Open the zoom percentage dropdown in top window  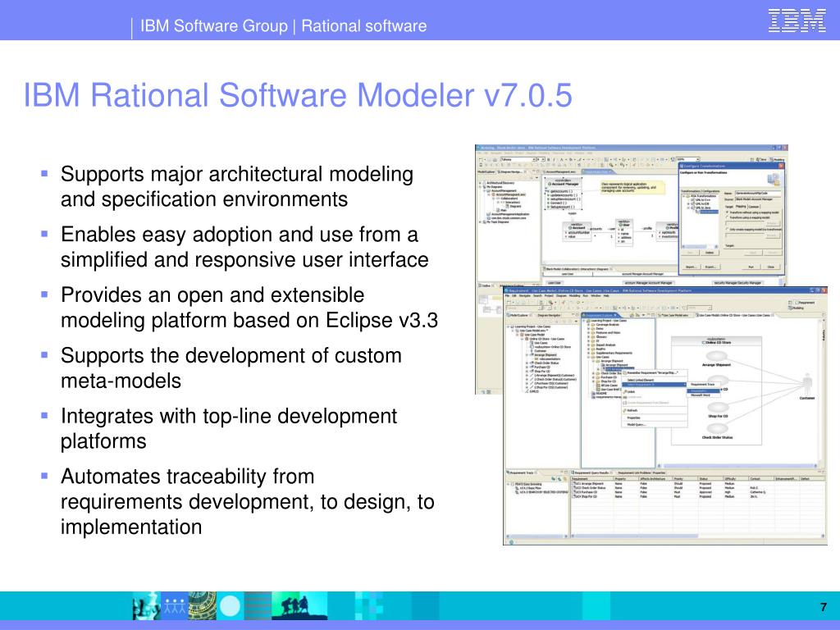697,159
